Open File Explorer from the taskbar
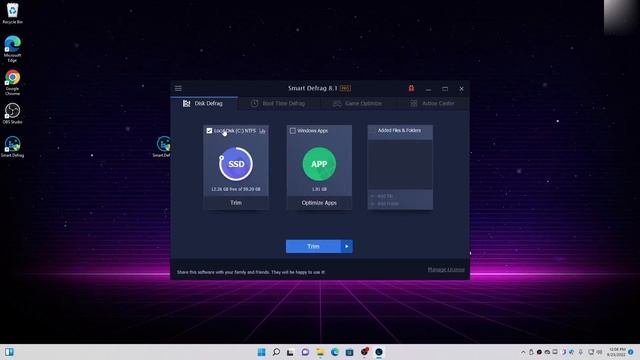Screen dimensions: 640x360 320,352
